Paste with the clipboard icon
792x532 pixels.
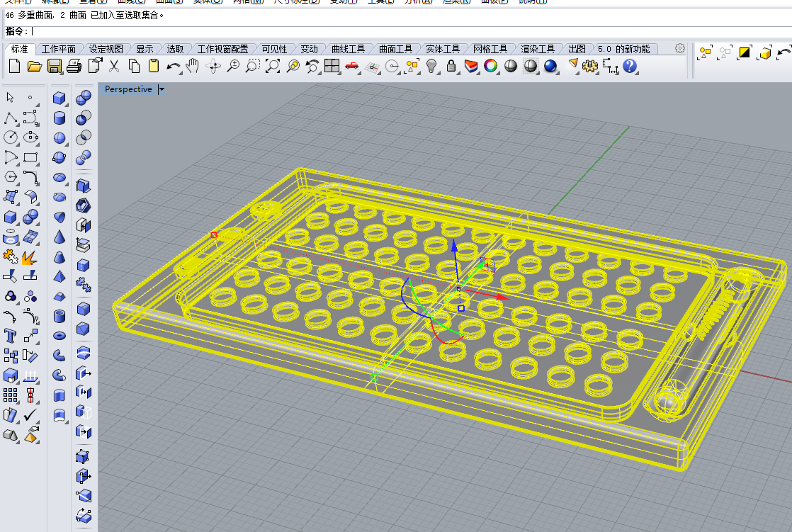coord(154,66)
